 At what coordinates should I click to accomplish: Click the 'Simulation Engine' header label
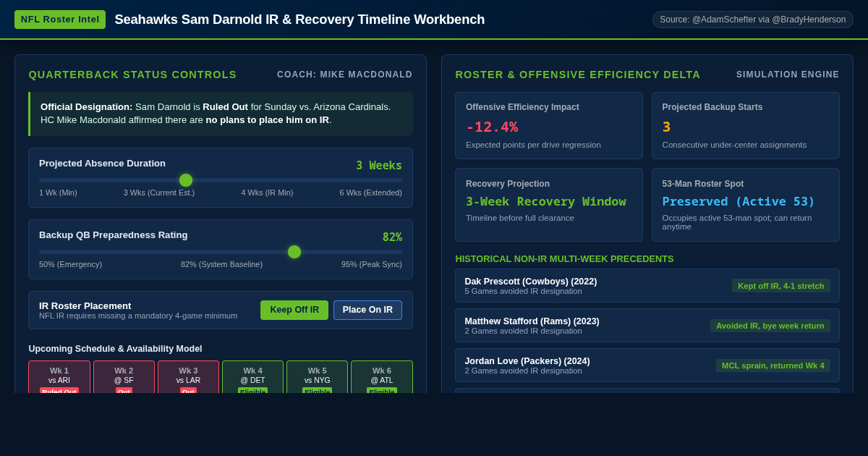[788, 75]
